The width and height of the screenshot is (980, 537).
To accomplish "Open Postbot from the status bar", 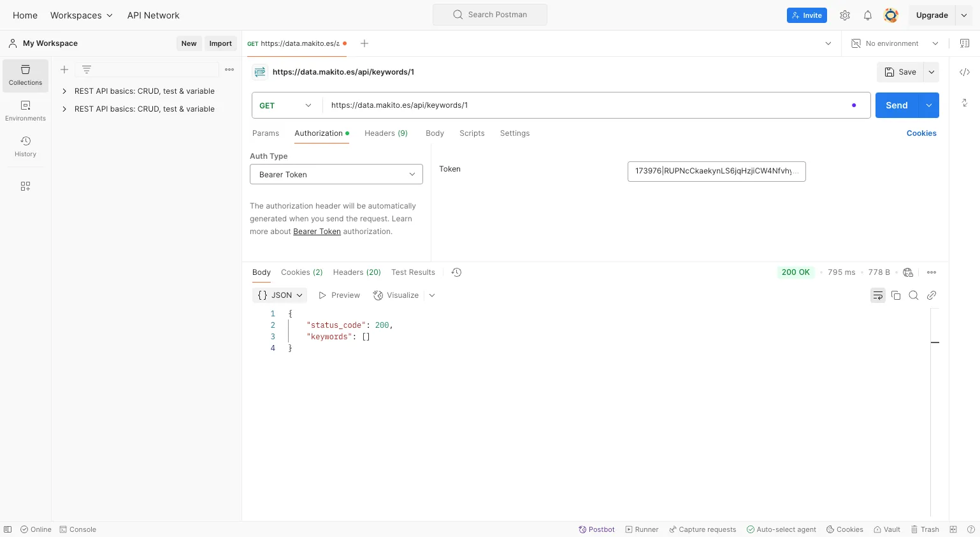I will point(596,529).
